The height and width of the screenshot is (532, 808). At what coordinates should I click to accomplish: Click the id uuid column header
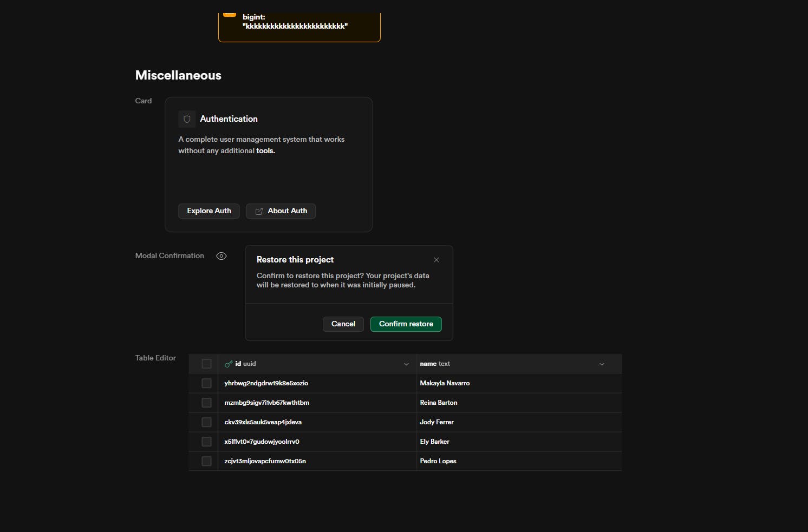click(x=317, y=364)
